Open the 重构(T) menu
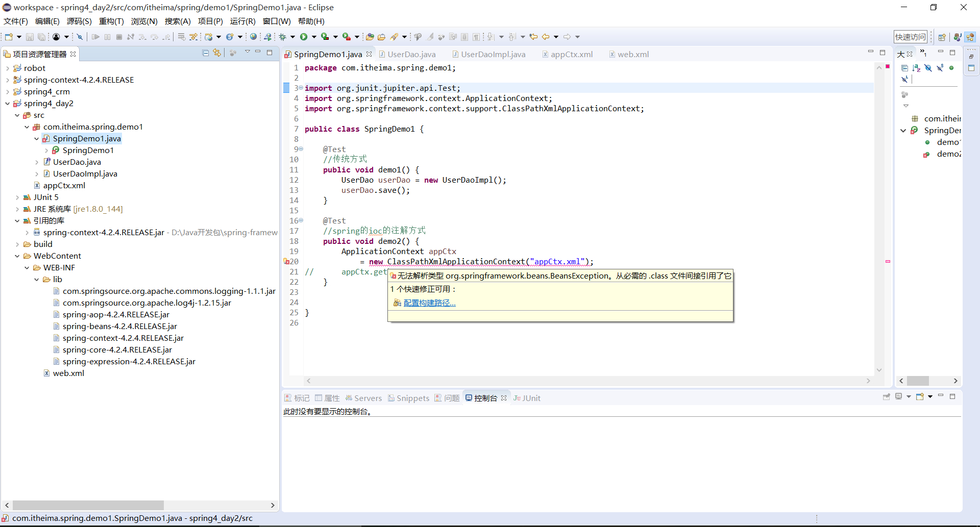Image resolution: width=980 pixels, height=527 pixels. 111,21
